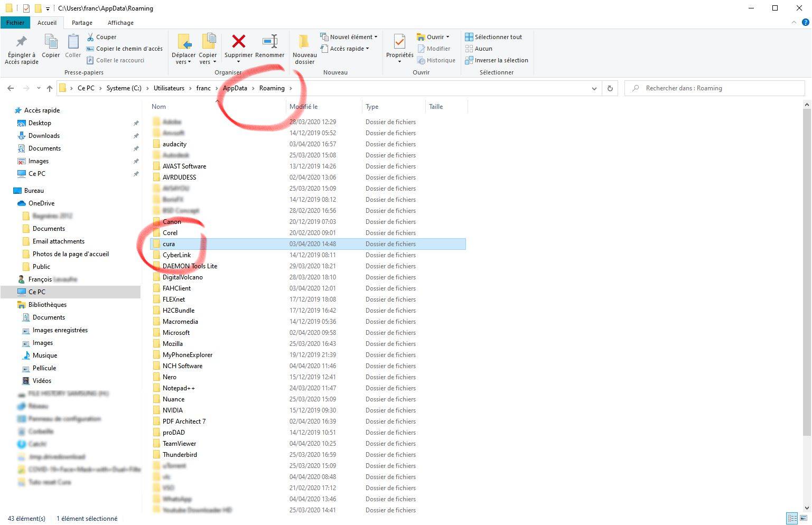
Task: Click Ce PC in the address bar
Action: pos(86,88)
